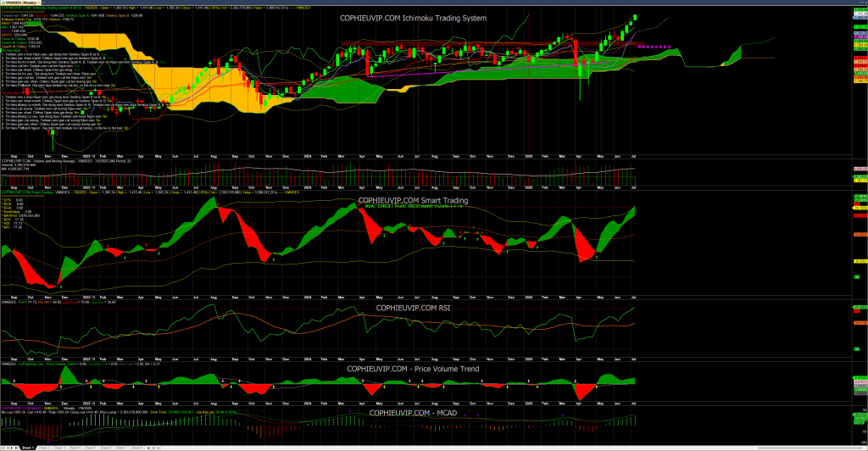The height and width of the screenshot is (451, 868).
Task: Go to previous sheet using arrow icon
Action: (x=8, y=448)
